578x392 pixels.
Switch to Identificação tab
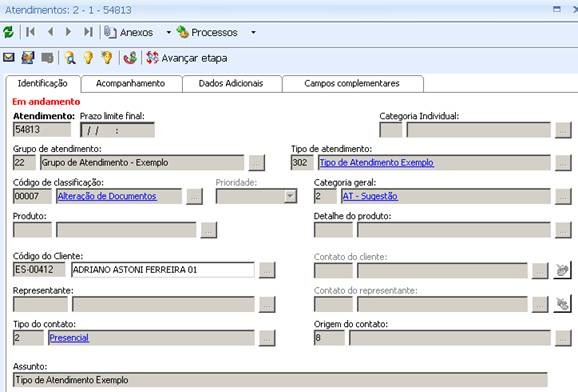click(43, 84)
